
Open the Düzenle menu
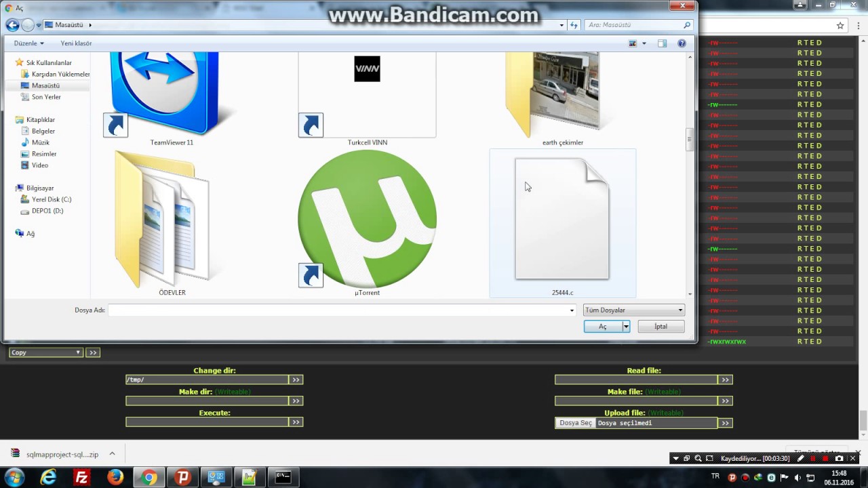click(28, 43)
